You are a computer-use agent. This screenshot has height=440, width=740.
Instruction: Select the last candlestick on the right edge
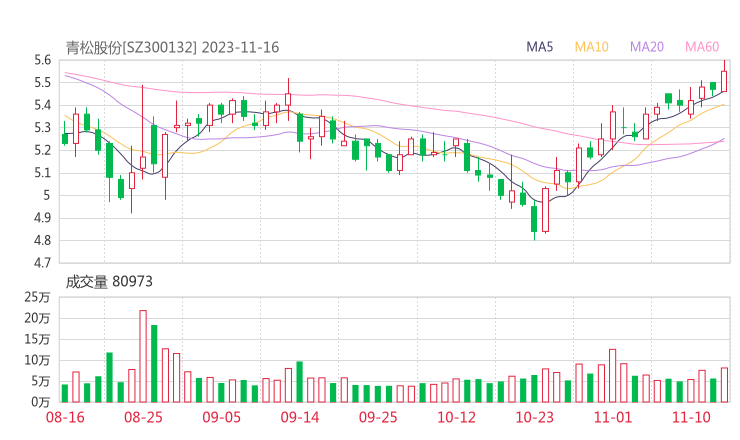(724, 78)
